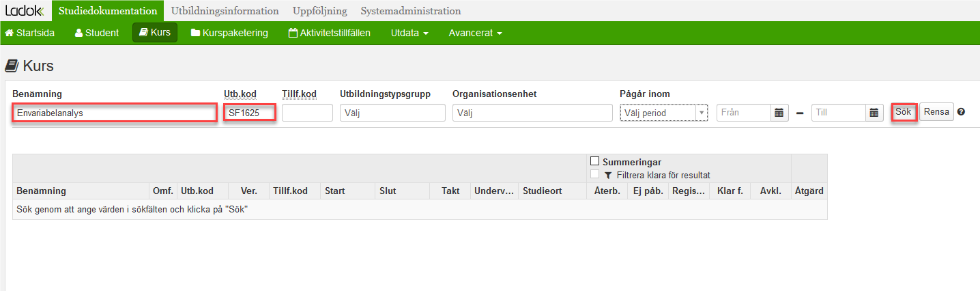Open Kurspaketering section
980x291 pixels.
click(229, 33)
